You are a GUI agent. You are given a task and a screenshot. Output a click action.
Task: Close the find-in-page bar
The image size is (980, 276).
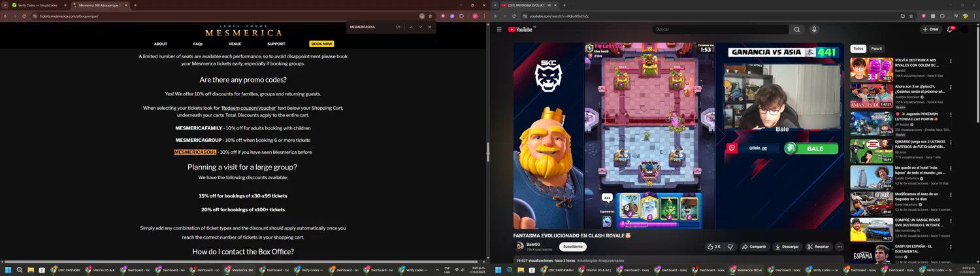429,27
